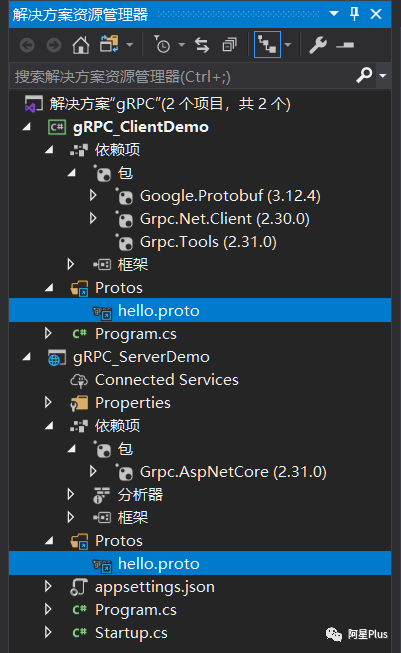The image size is (401, 653).
Task: Open search options dropdown beside magnifier
Action: pos(383,76)
